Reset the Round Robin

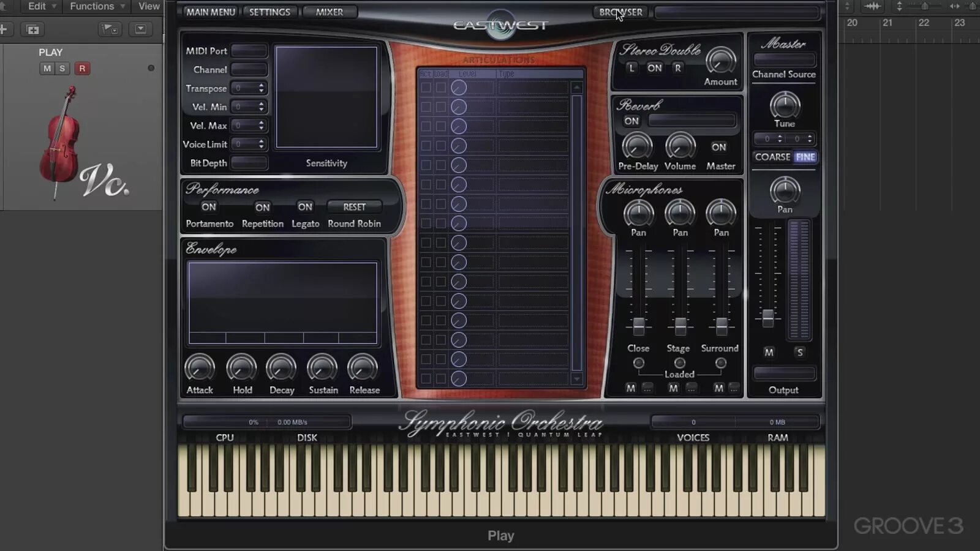tap(354, 207)
